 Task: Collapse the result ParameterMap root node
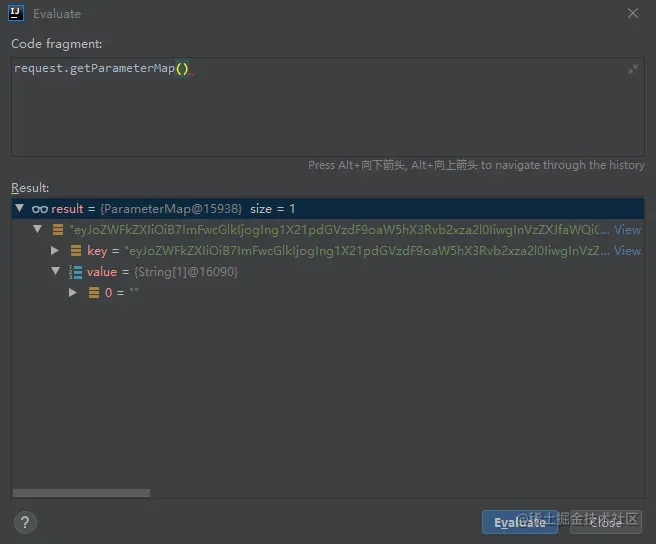click(x=19, y=208)
